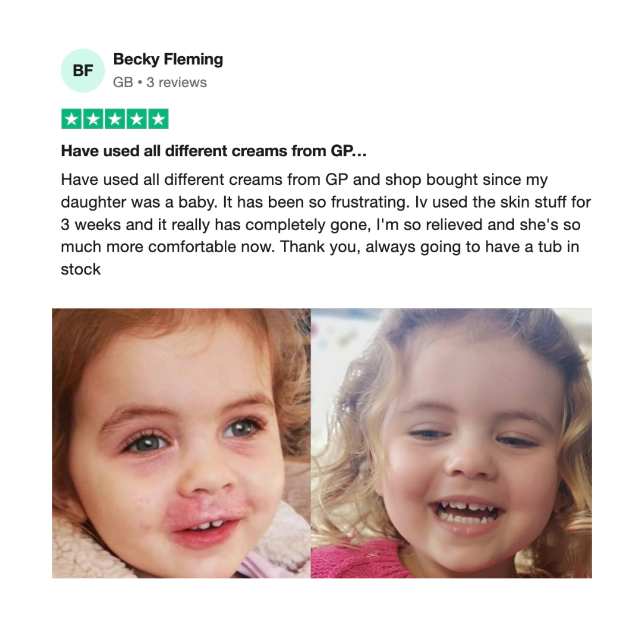Open the '3 reviews' count text
This screenshot has width=644, height=644.
[x=177, y=82]
